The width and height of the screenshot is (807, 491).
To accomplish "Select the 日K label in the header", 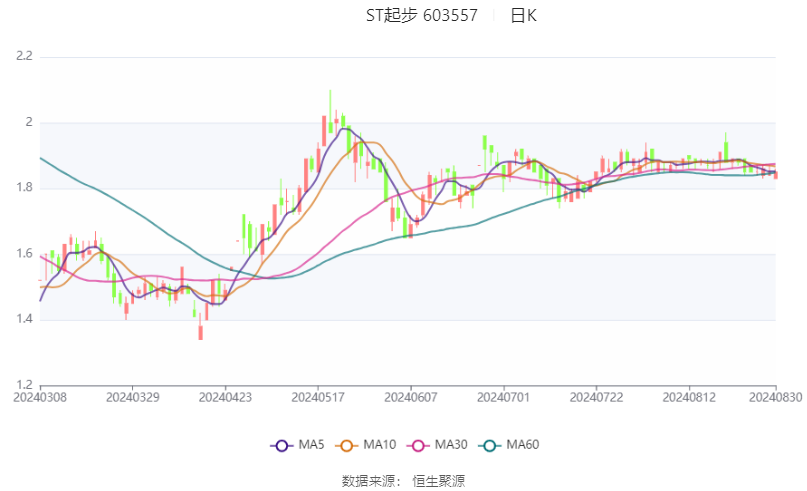I will point(523,15).
